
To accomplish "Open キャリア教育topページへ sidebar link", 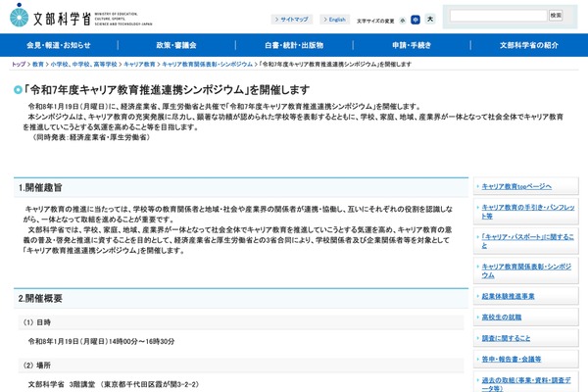I will click(x=516, y=186).
